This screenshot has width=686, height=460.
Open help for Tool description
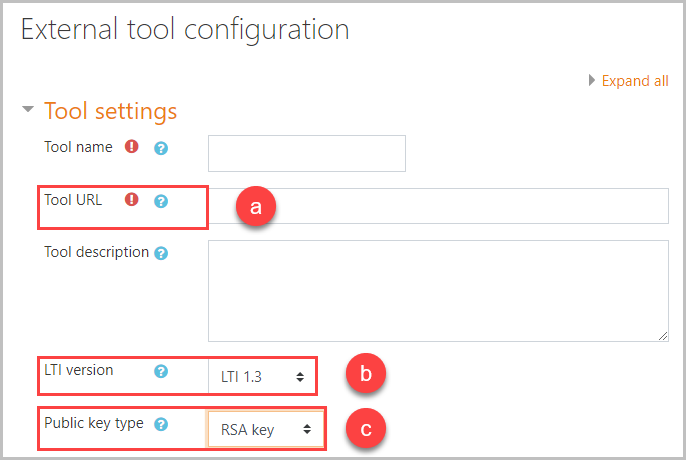[x=161, y=253]
